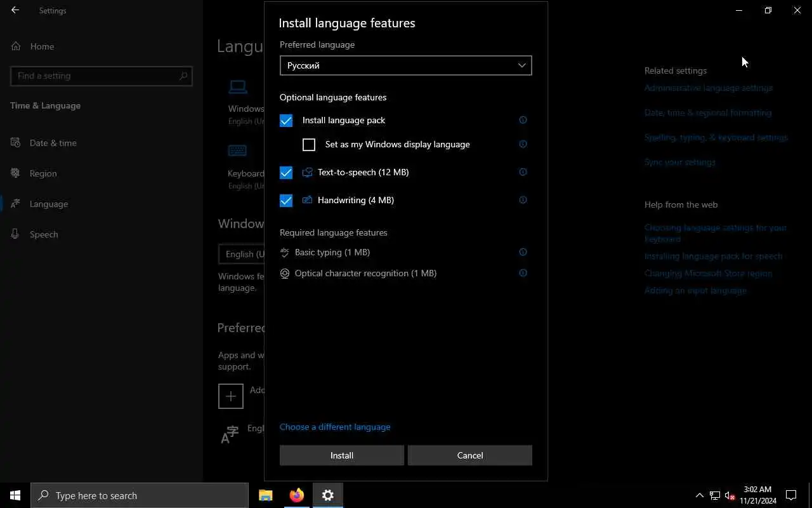Click info icon next to Text-to-speech
Image resolution: width=812 pixels, height=508 pixels.
[523, 172]
